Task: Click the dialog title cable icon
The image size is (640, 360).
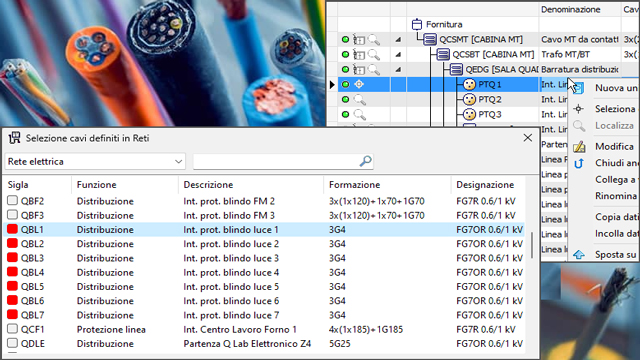Action: click(x=15, y=138)
